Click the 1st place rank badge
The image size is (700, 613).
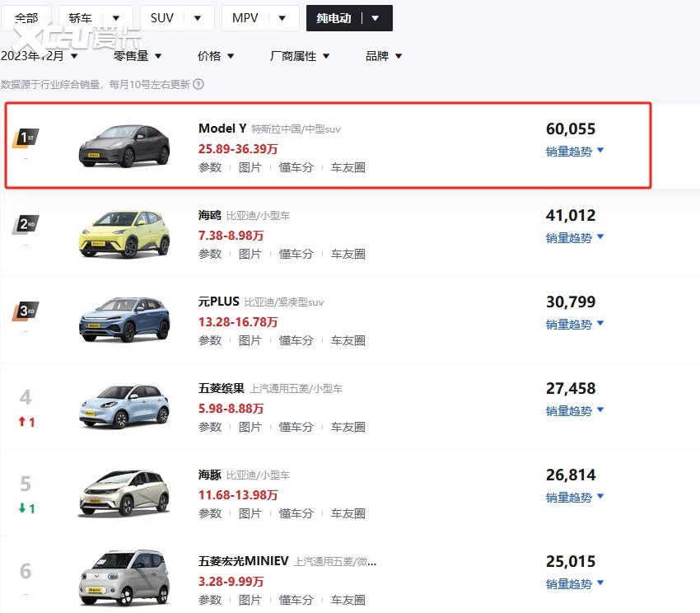(26, 138)
